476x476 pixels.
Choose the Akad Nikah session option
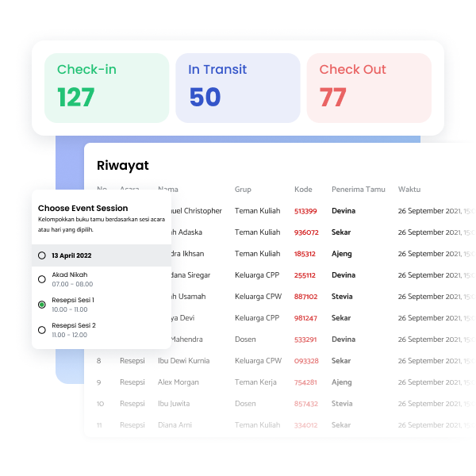click(x=42, y=279)
